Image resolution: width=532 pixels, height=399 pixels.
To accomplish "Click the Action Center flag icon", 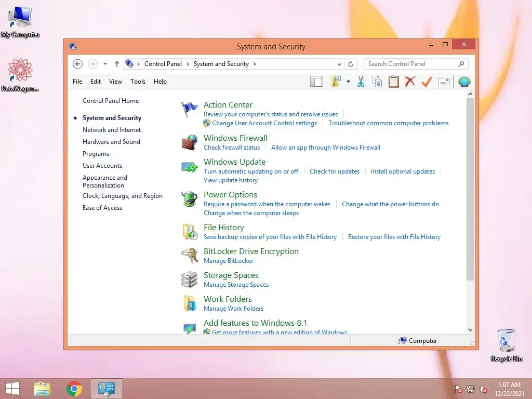I will tap(189, 109).
